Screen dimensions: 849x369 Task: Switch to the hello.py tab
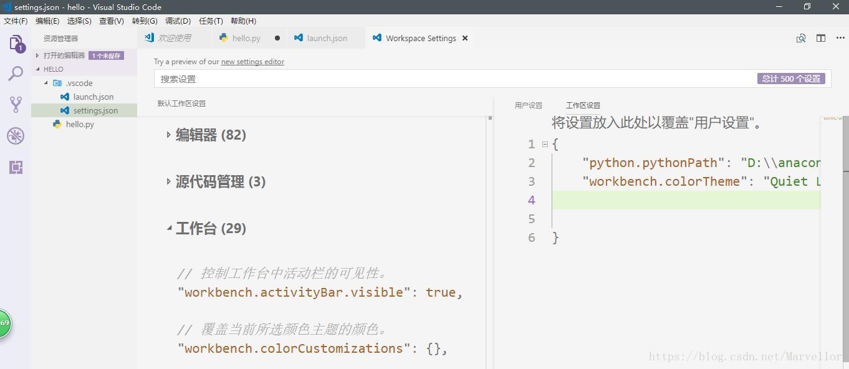click(246, 38)
